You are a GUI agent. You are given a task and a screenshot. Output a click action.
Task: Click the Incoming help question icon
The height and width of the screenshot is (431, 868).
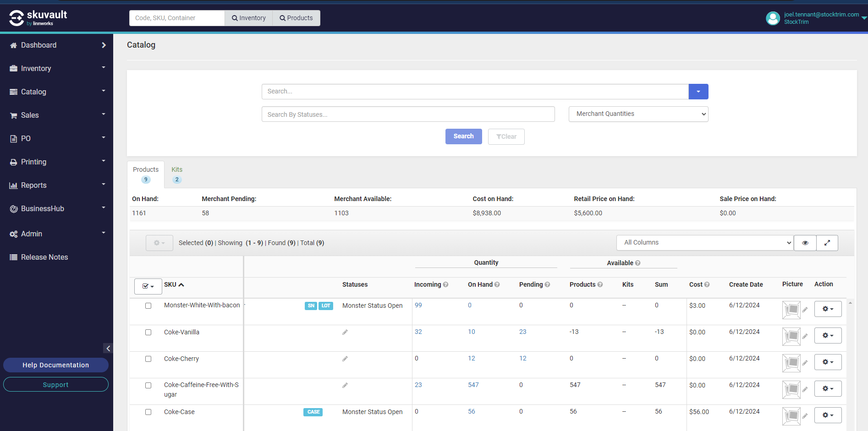445,285
